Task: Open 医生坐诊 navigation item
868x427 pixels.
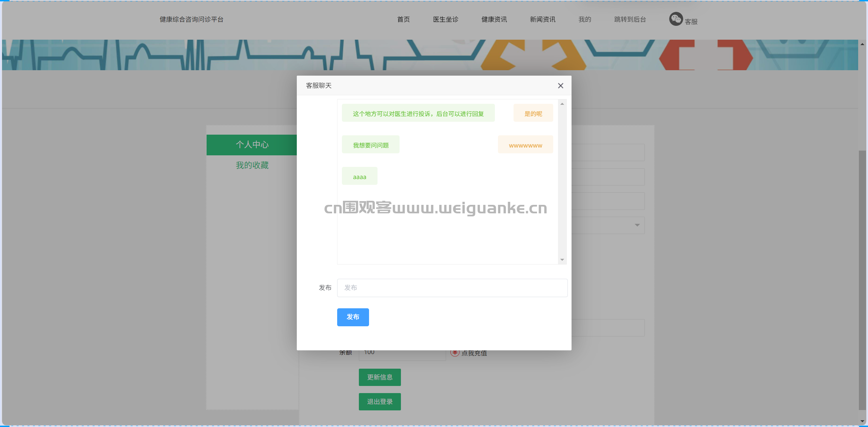Action: tap(445, 19)
